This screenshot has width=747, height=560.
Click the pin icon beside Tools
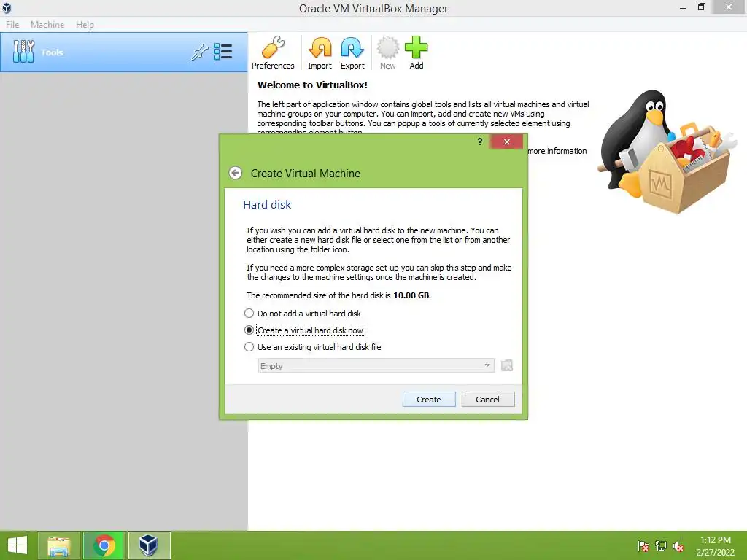[x=200, y=52]
